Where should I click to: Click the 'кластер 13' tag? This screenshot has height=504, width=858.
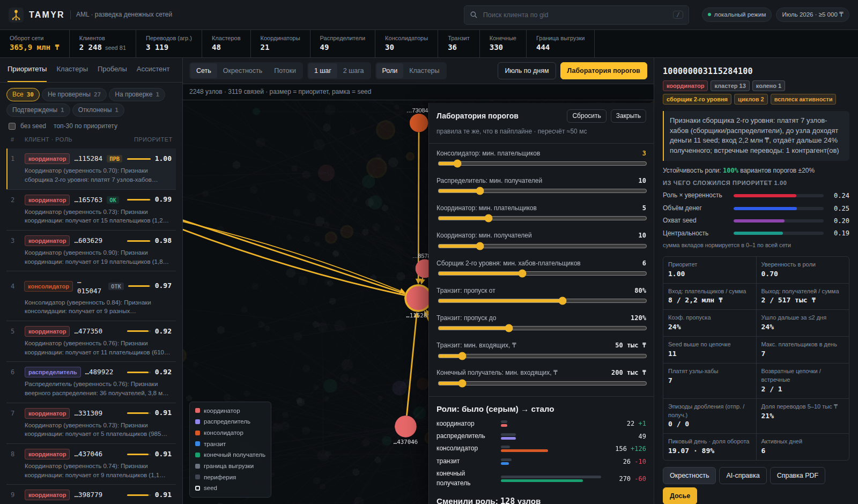click(730, 86)
